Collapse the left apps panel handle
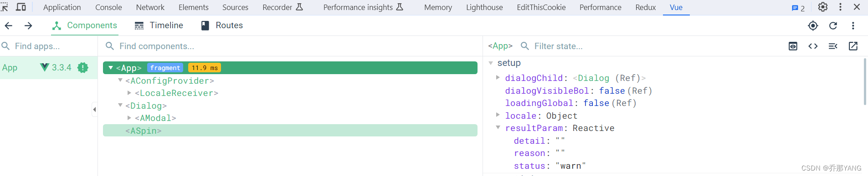 point(94,109)
